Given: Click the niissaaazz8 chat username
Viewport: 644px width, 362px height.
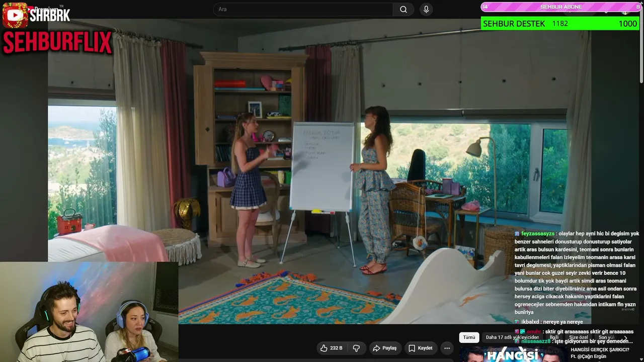Looking at the screenshot, I should click(x=536, y=341).
